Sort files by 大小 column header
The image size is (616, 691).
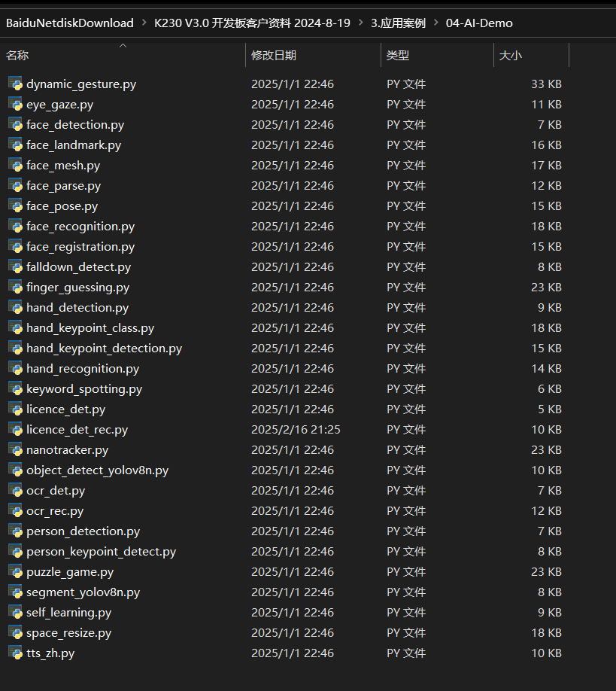pyautogui.click(x=511, y=56)
